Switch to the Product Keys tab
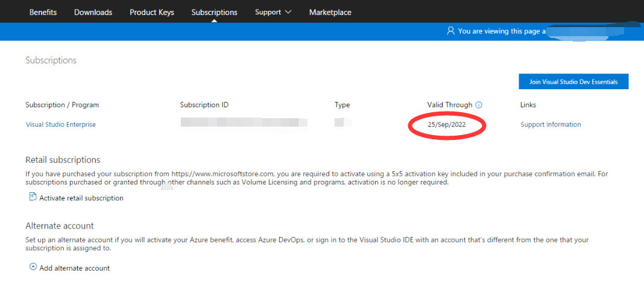Screen dimensions: 644x290 pyautogui.click(x=152, y=12)
